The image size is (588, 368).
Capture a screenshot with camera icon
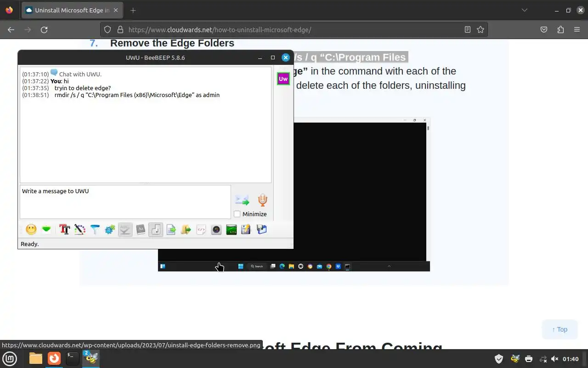pyautogui.click(x=216, y=229)
